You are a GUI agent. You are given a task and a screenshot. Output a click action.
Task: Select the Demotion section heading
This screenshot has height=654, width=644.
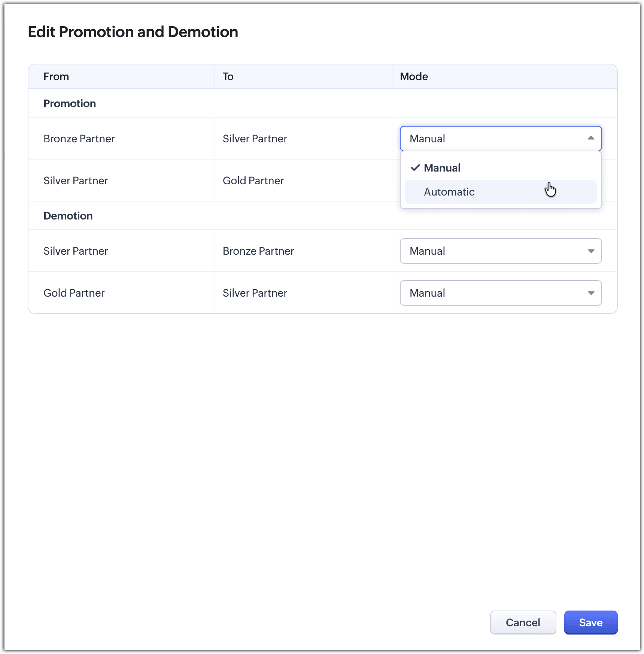point(68,216)
